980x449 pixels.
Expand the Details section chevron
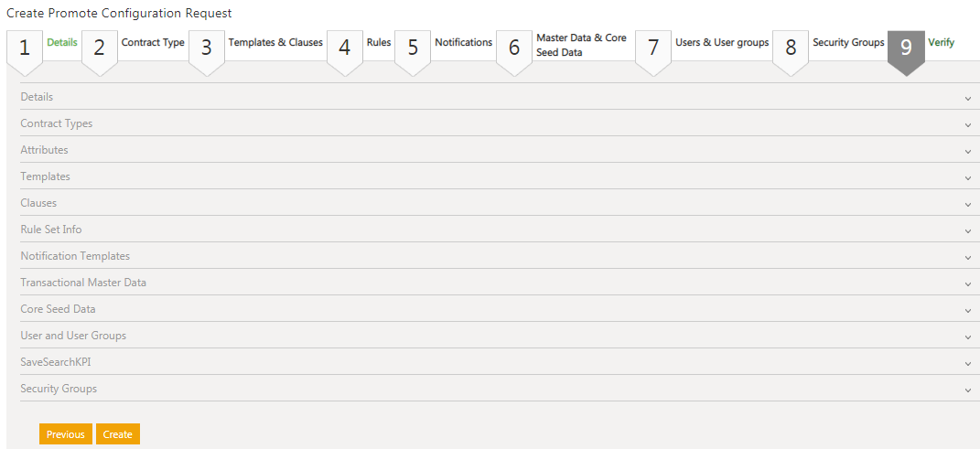(x=967, y=98)
